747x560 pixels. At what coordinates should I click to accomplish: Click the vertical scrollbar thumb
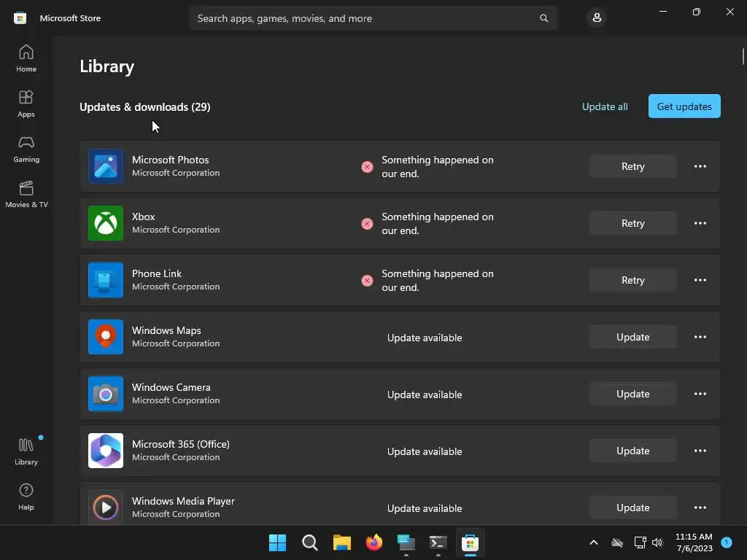click(x=743, y=55)
